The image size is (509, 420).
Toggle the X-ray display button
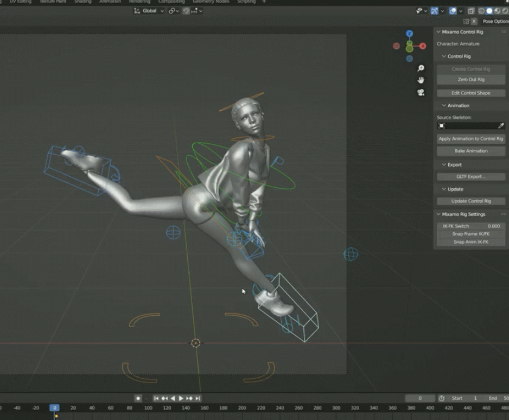(x=470, y=11)
